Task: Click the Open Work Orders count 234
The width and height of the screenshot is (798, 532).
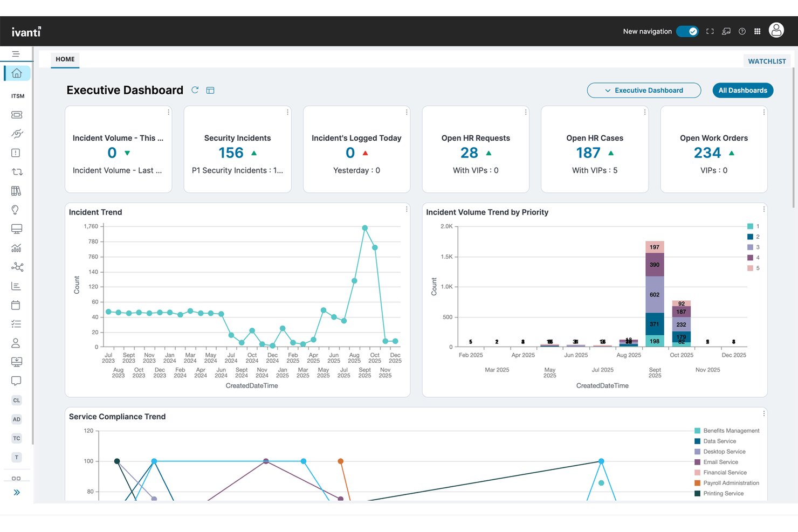Action: 707,153
